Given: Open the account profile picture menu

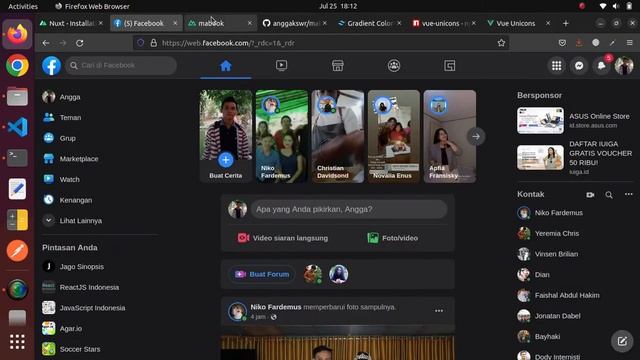Looking at the screenshot, I should click(624, 66).
